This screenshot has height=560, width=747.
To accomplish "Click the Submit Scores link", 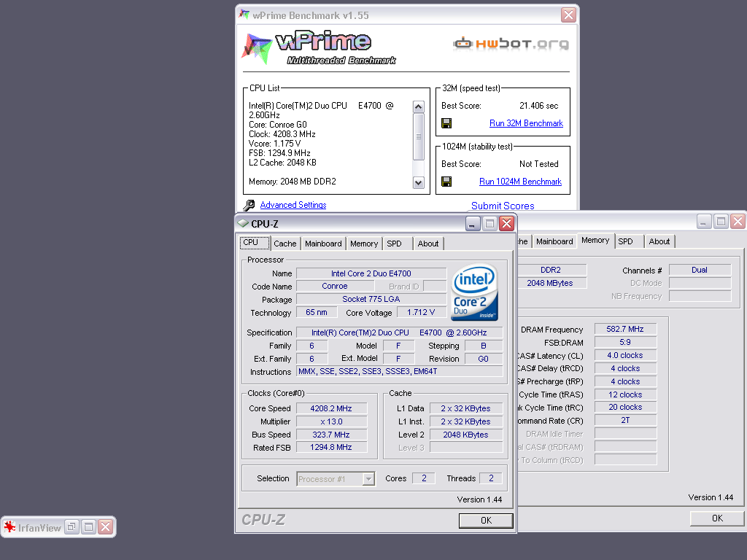I will coord(503,206).
